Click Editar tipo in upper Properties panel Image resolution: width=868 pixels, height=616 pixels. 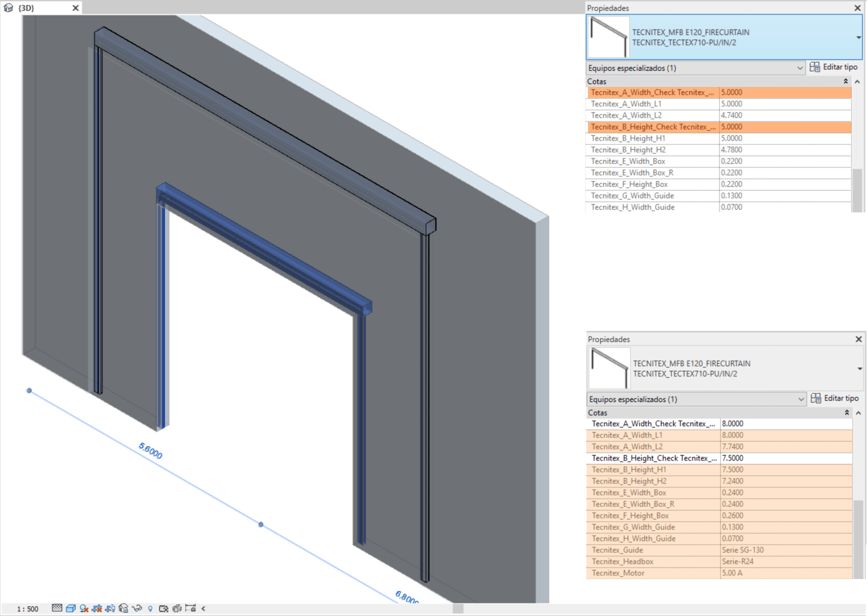pyautogui.click(x=833, y=67)
